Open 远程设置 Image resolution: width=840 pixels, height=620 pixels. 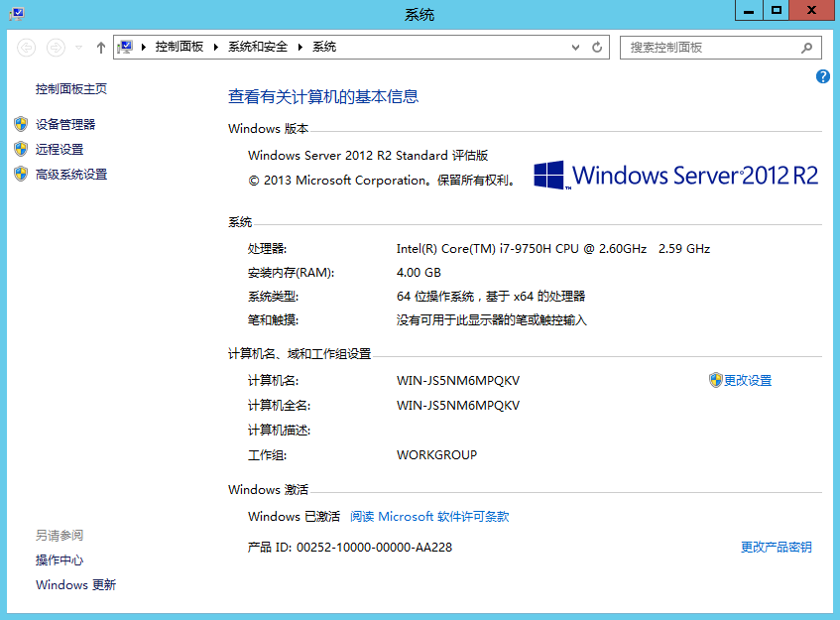[x=60, y=149]
